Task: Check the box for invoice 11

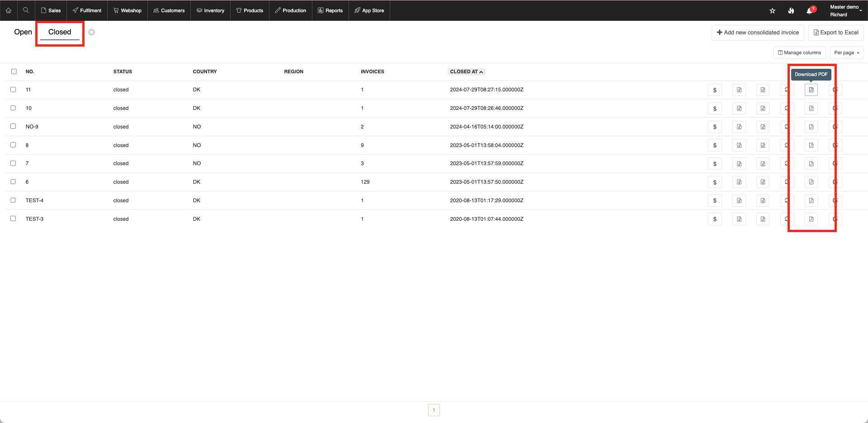Action: pos(13,90)
